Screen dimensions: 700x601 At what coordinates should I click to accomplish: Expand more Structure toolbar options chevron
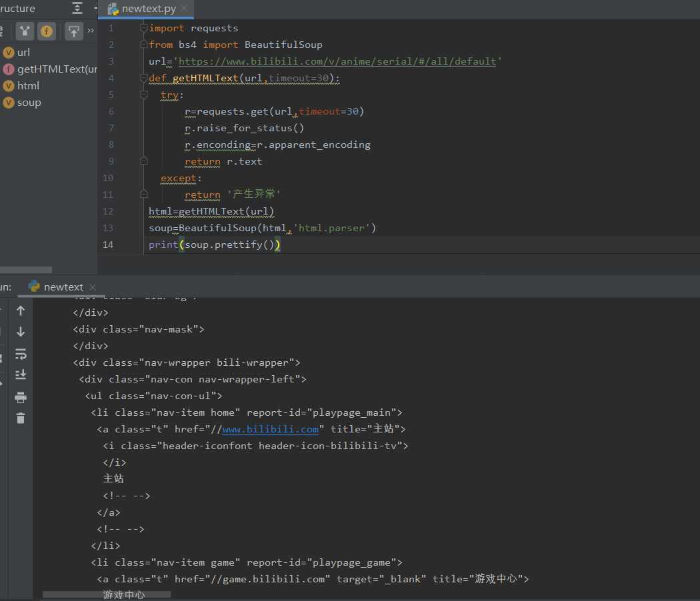coord(91,31)
